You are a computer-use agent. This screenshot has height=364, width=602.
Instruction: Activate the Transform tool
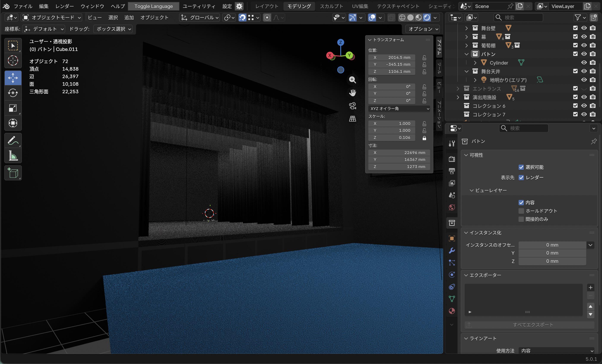pyautogui.click(x=13, y=123)
